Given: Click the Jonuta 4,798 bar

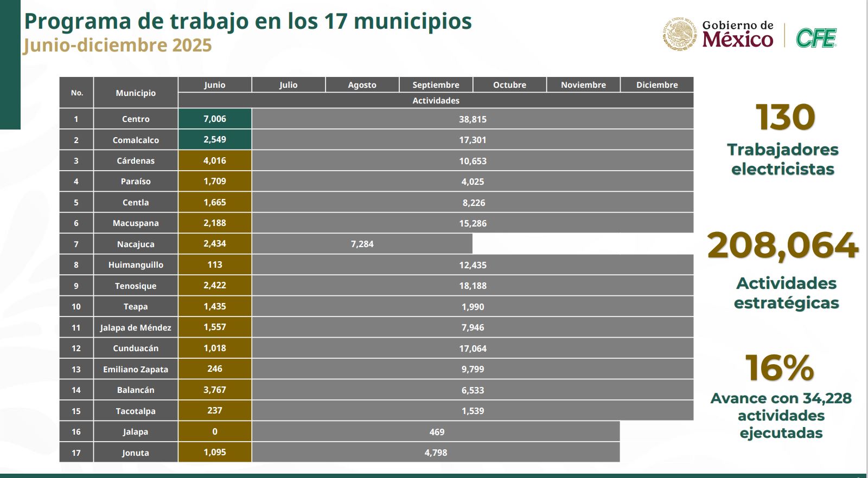Looking at the screenshot, I should (x=436, y=453).
